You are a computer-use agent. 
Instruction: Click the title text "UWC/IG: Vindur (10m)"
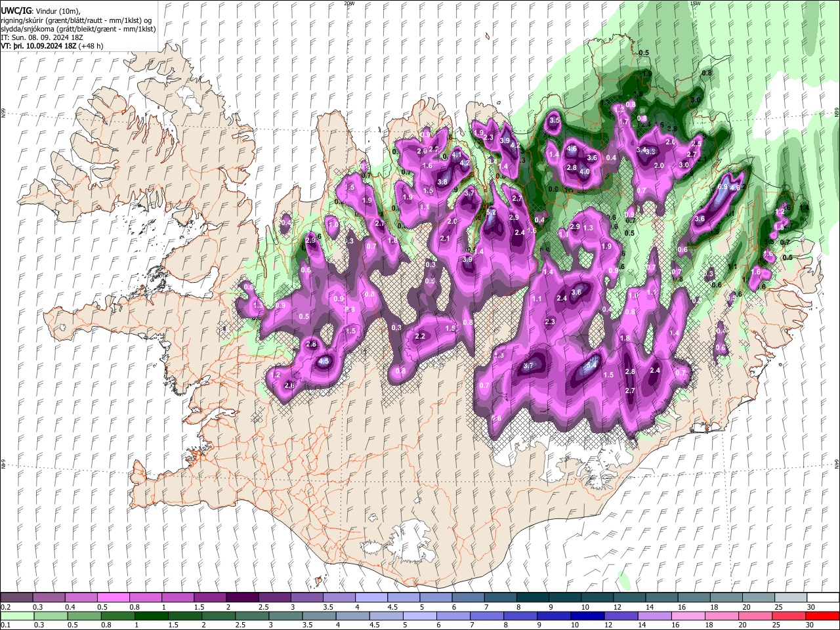41,11
